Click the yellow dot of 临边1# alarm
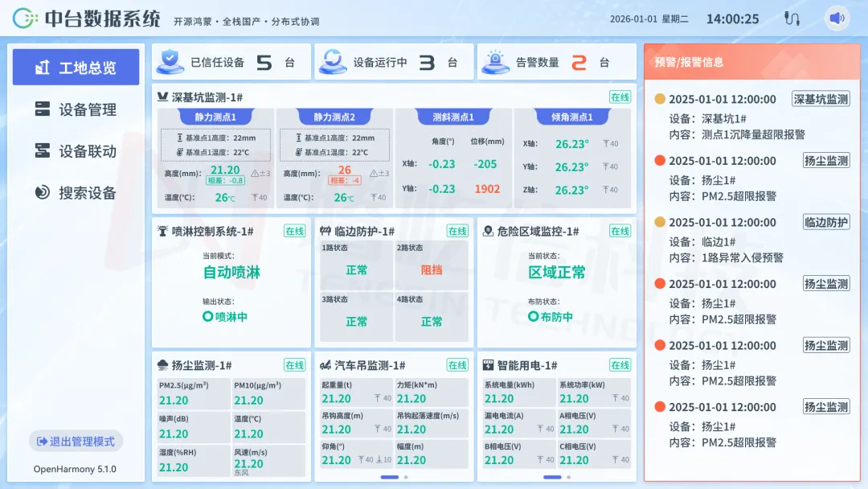The width and height of the screenshot is (868, 489). click(660, 222)
